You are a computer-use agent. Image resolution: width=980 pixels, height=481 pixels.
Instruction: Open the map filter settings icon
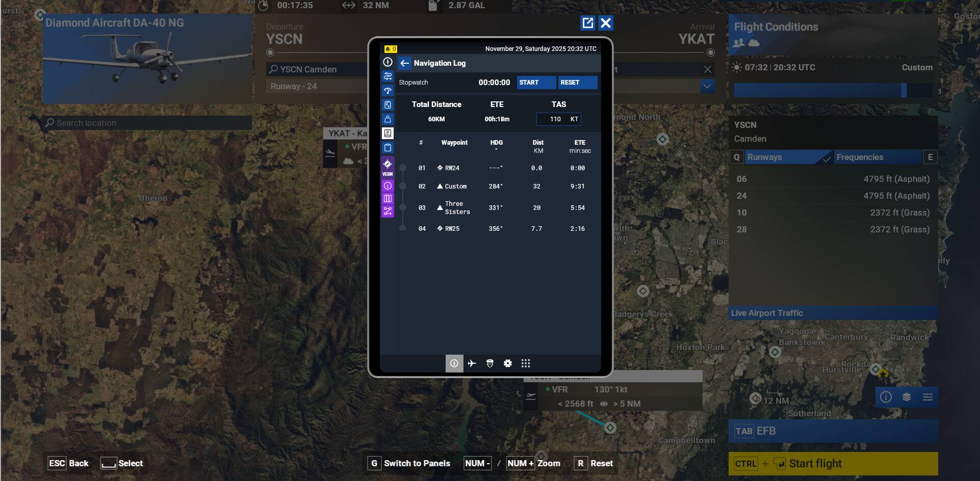click(x=927, y=397)
